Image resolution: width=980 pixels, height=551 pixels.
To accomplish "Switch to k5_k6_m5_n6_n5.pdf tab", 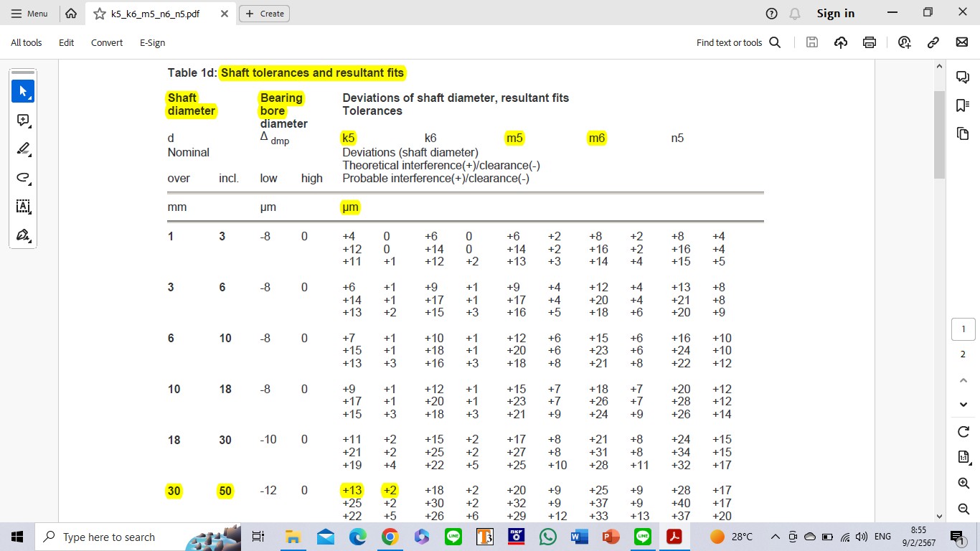I will 154,14.
